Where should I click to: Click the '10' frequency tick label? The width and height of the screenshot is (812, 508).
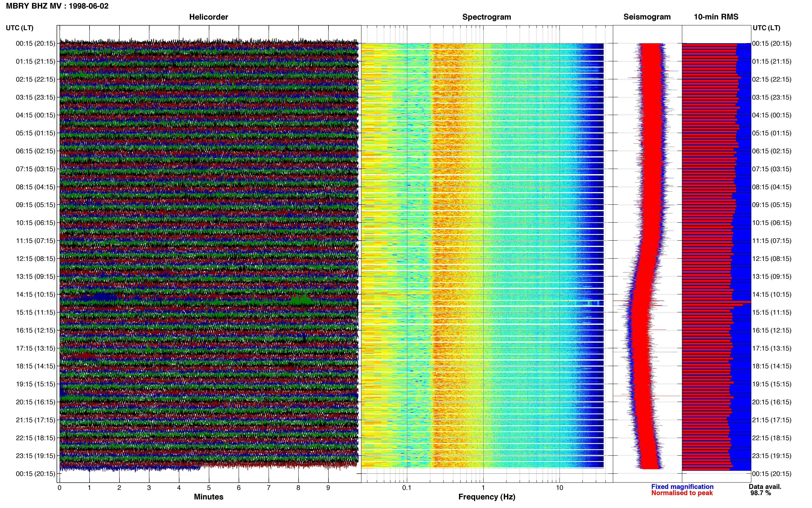(559, 487)
